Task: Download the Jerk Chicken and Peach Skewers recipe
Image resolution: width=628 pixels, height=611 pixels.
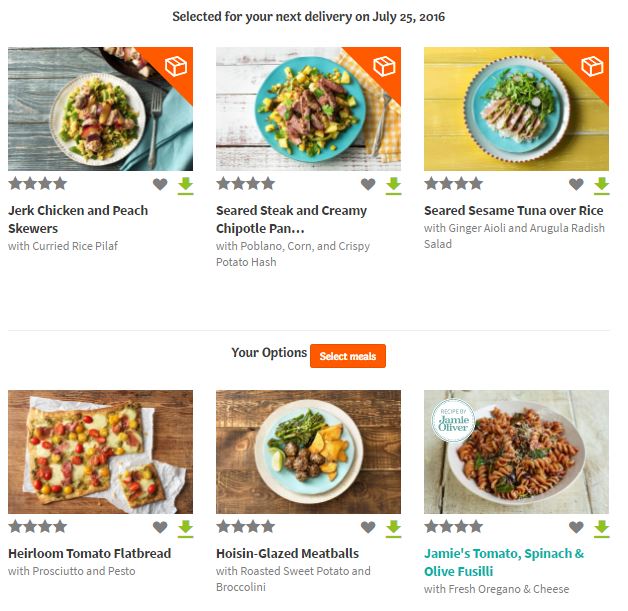Action: tap(185, 185)
